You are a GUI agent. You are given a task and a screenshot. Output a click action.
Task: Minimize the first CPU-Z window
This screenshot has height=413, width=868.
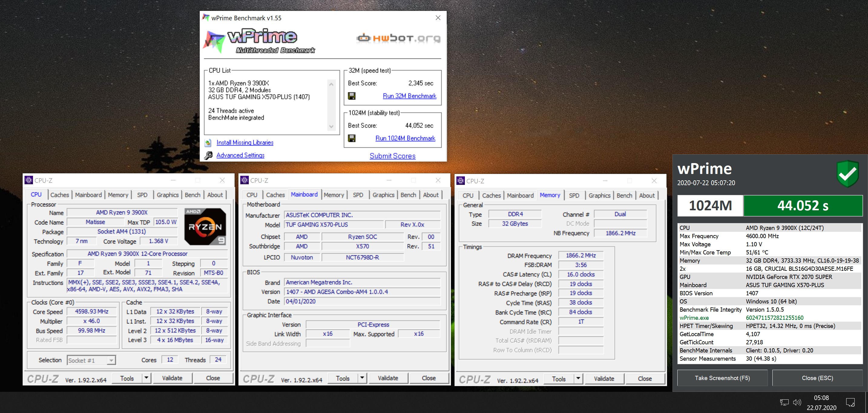click(173, 180)
